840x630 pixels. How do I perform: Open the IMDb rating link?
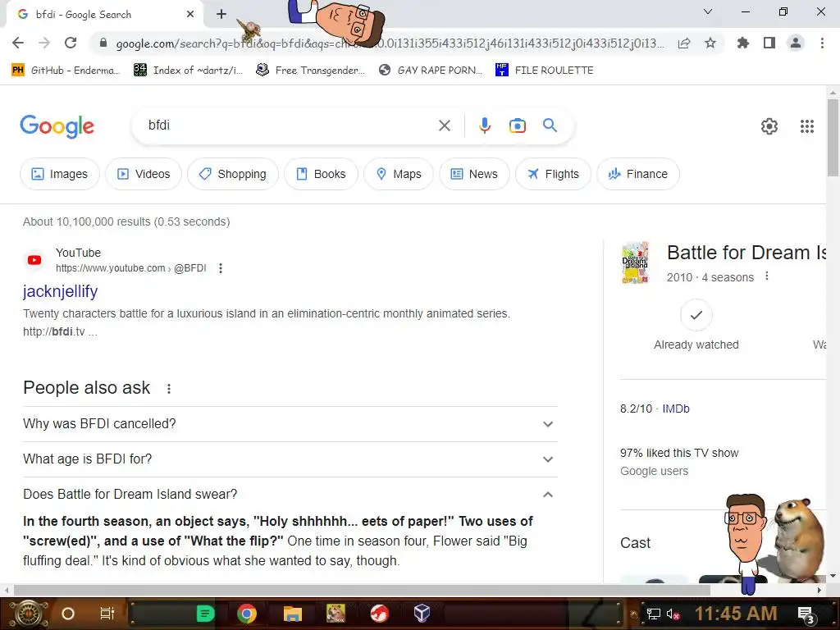tap(676, 409)
